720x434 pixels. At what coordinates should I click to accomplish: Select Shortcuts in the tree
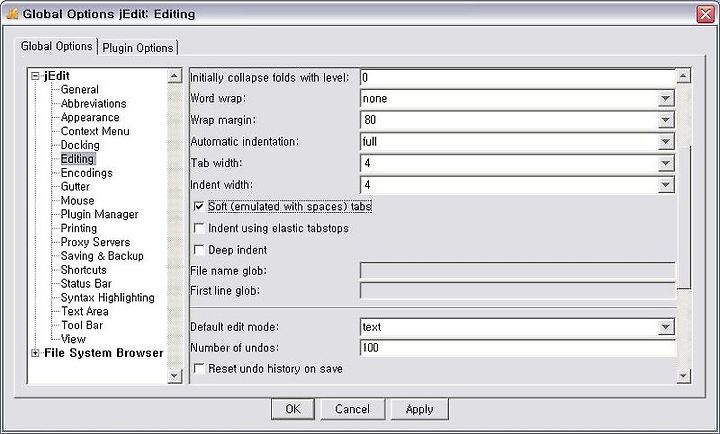point(83,270)
